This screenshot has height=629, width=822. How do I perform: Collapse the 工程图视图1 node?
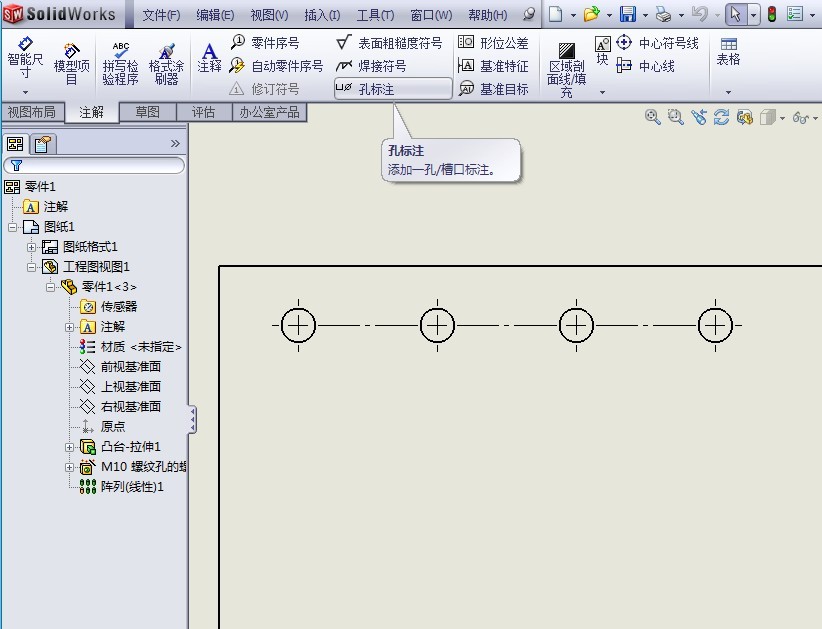click(31, 267)
